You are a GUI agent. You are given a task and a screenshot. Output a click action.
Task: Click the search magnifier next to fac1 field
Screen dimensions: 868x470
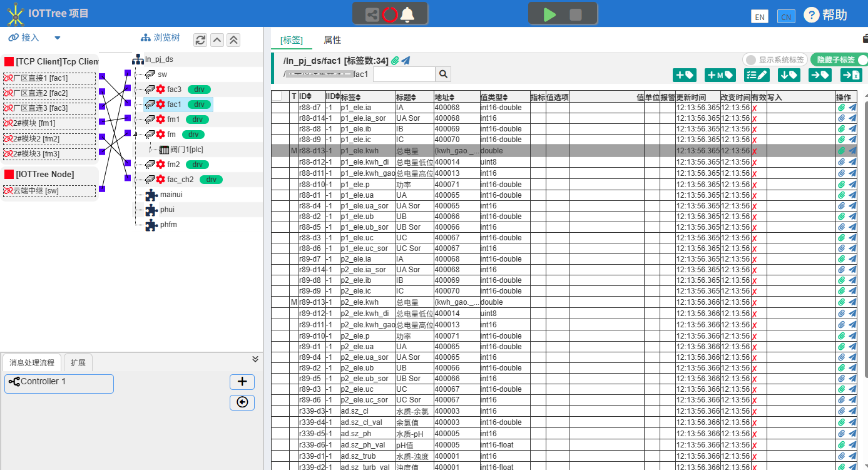[443, 74]
